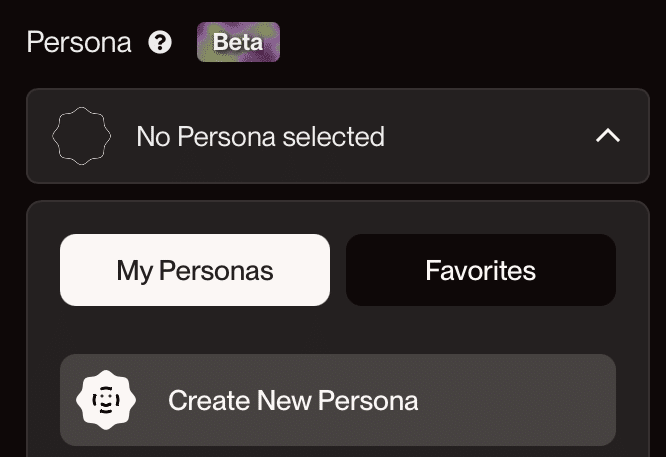The width and height of the screenshot is (666, 457).
Task: Click the Create New Persona label text
Action: 293,401
